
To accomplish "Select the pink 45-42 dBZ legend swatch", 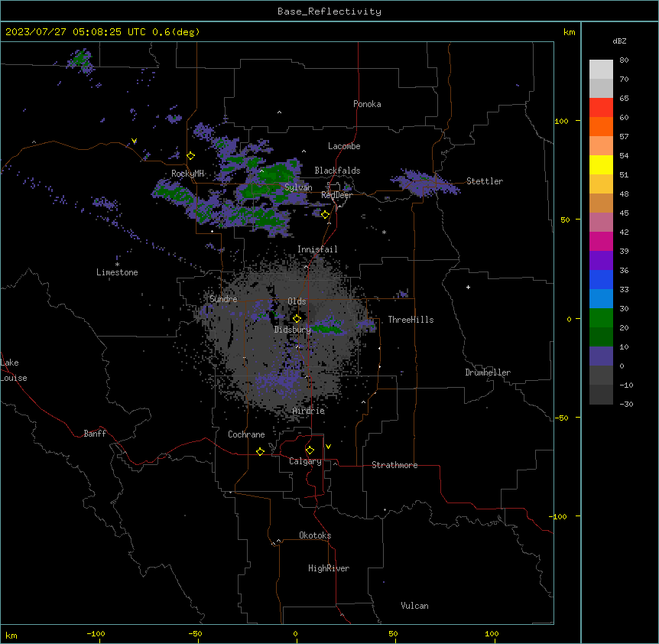I will (x=601, y=223).
